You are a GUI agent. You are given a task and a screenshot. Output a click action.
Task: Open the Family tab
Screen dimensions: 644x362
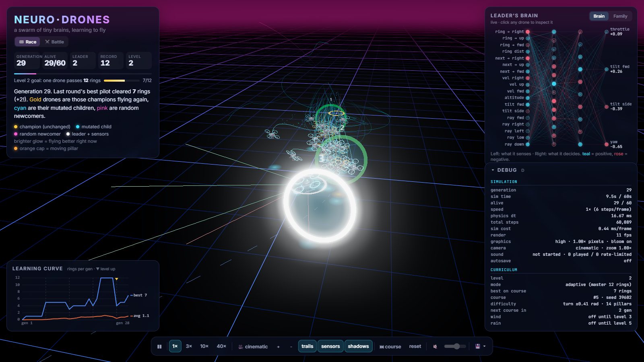620,16
